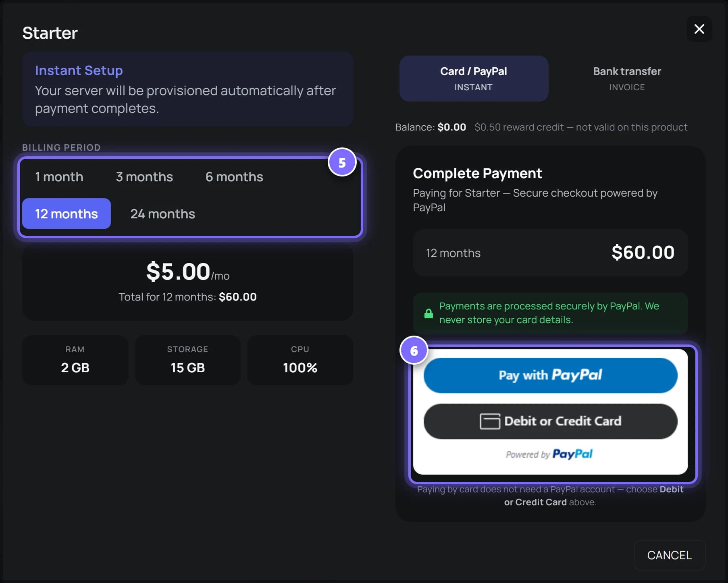Click the PayPal secure payments notice
This screenshot has height=583, width=728.
point(550,313)
